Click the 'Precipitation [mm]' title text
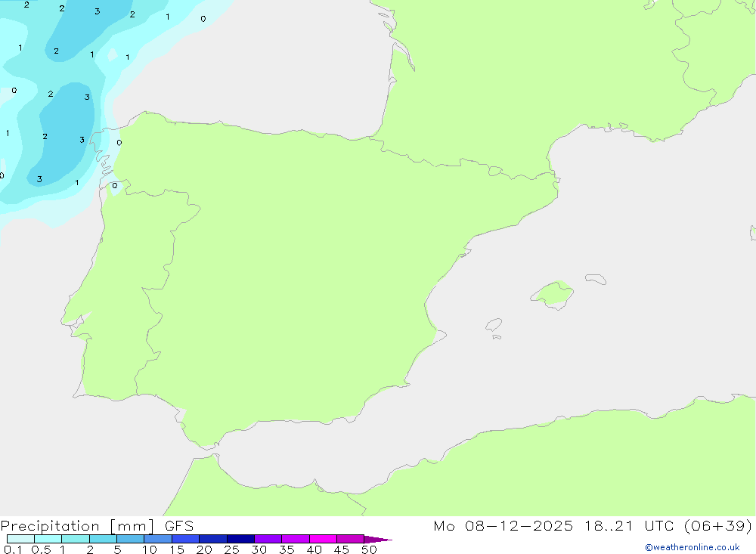Screen dimensions: 756x554 pos(78,526)
